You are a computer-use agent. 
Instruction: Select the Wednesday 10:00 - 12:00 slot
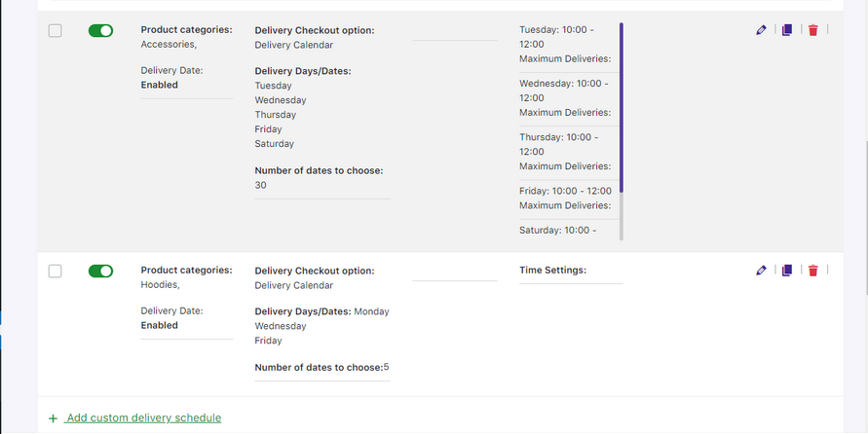click(565, 90)
